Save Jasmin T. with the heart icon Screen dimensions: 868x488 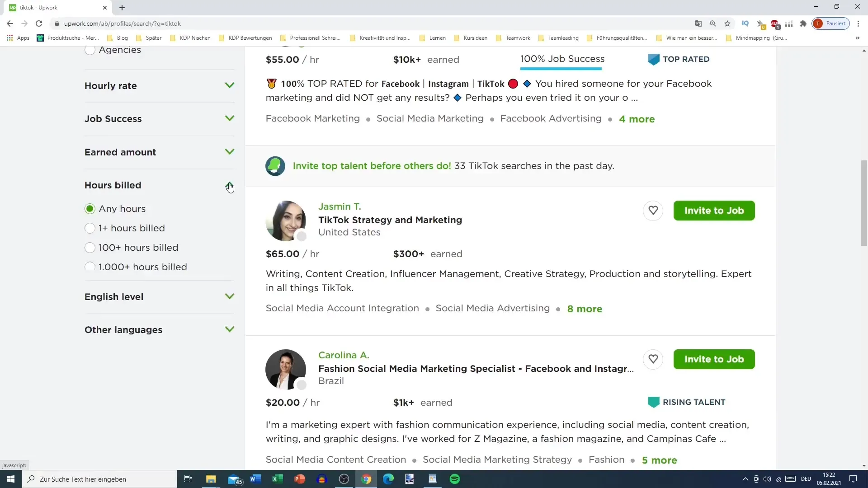click(653, 211)
